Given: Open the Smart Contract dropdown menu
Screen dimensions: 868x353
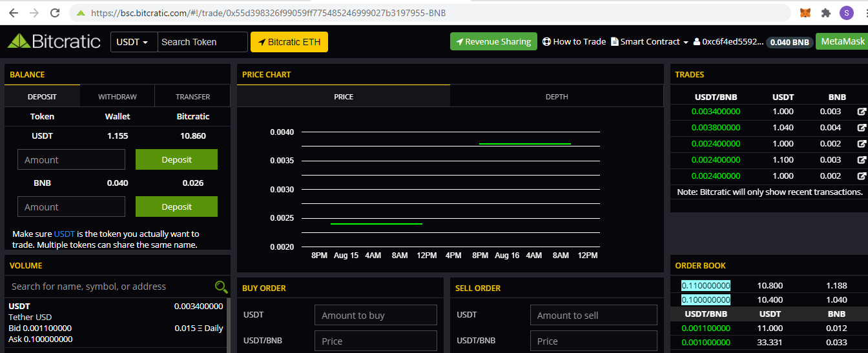Looking at the screenshot, I should point(650,42).
